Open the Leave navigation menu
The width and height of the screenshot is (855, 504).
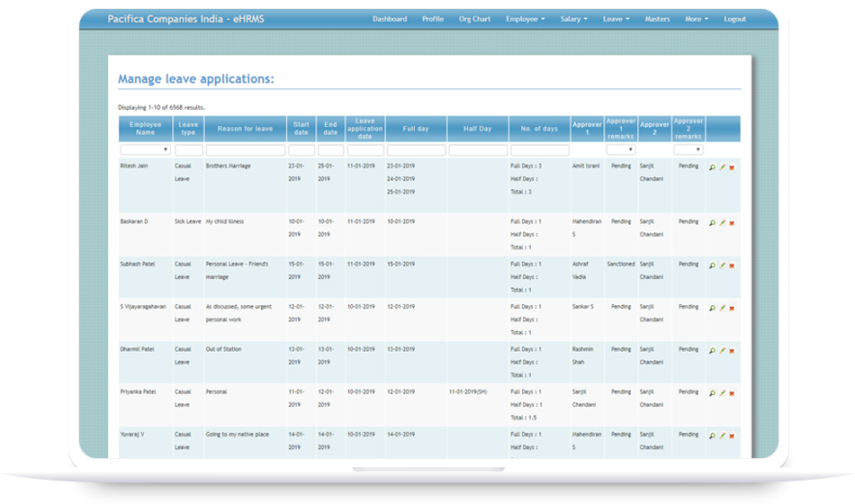pyautogui.click(x=616, y=19)
